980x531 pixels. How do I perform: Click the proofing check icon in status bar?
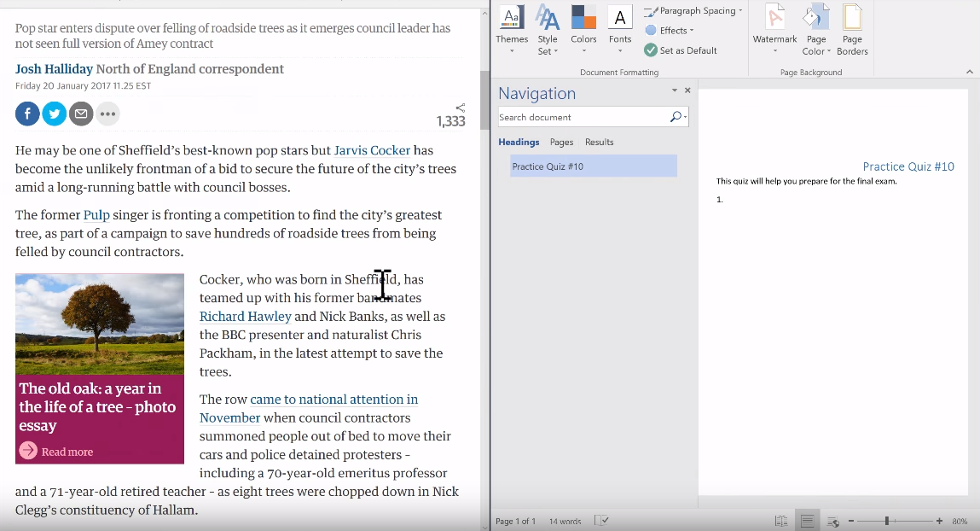[601, 521]
